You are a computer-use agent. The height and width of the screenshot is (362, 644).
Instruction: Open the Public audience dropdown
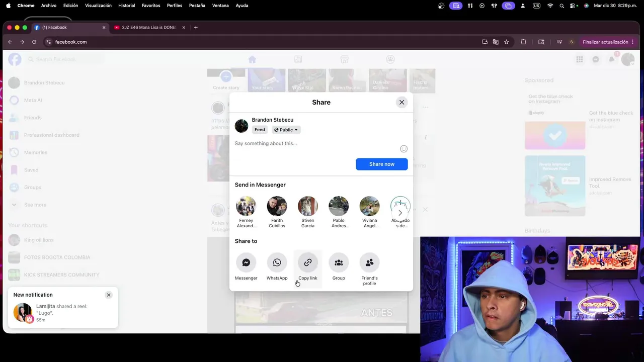click(x=286, y=130)
